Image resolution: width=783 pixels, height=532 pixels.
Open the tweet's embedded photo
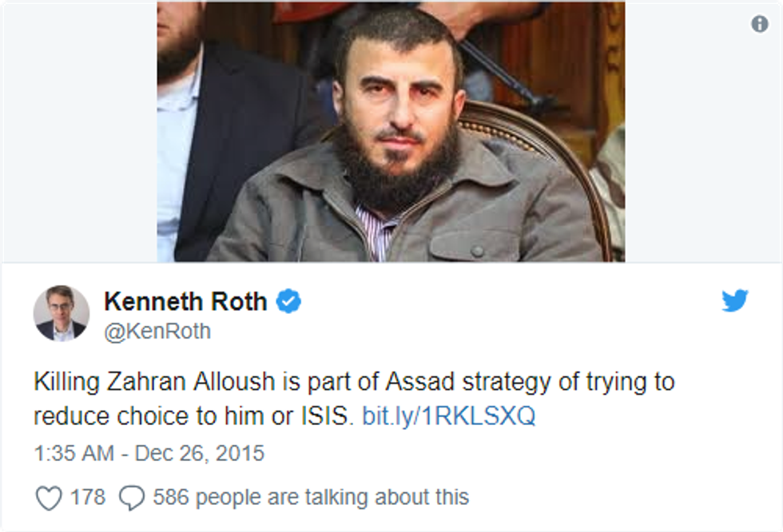(x=391, y=132)
